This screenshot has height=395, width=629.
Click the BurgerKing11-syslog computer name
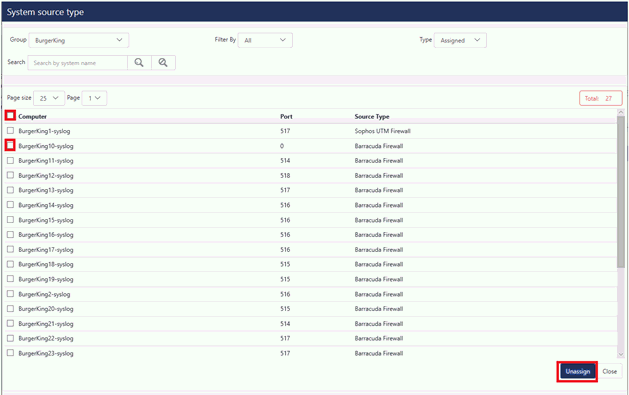[46, 161]
